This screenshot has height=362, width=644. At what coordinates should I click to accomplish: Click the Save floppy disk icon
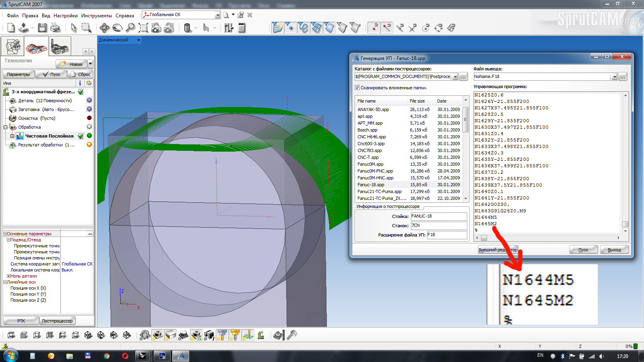pyautogui.click(x=42, y=28)
